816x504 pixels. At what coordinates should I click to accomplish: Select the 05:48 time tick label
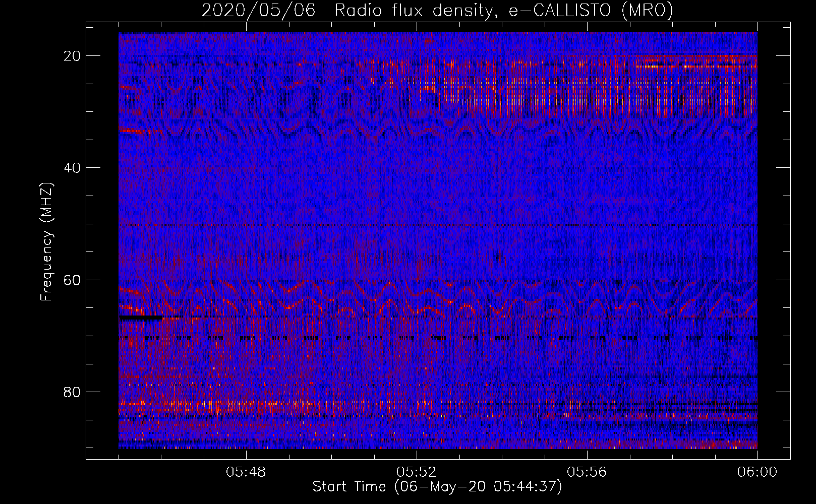tap(246, 472)
